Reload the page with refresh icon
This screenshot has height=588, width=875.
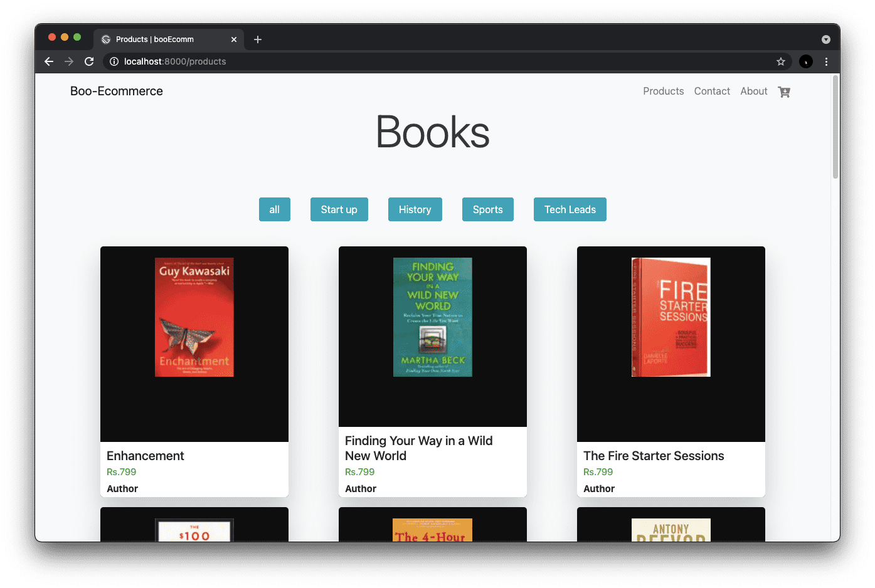(89, 61)
